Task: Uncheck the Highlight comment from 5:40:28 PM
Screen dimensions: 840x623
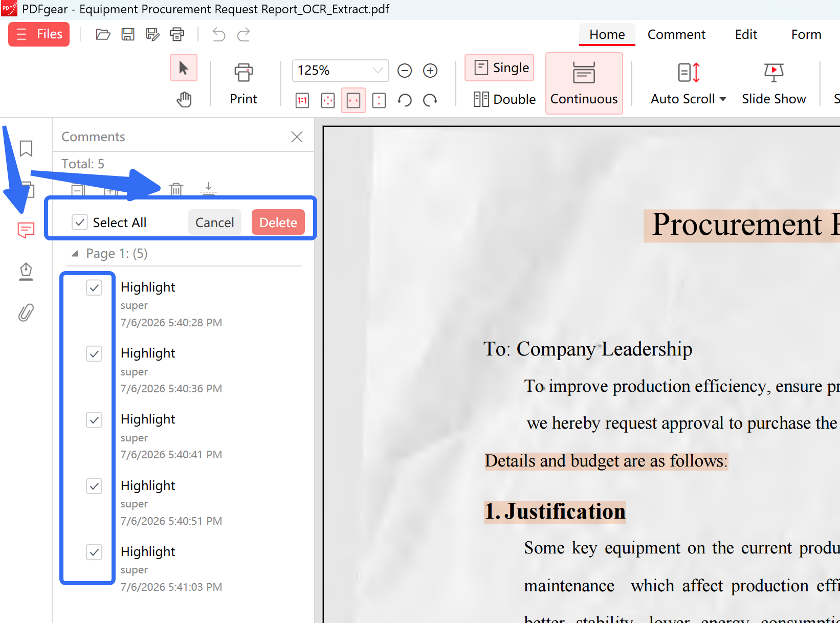Action: [94, 287]
